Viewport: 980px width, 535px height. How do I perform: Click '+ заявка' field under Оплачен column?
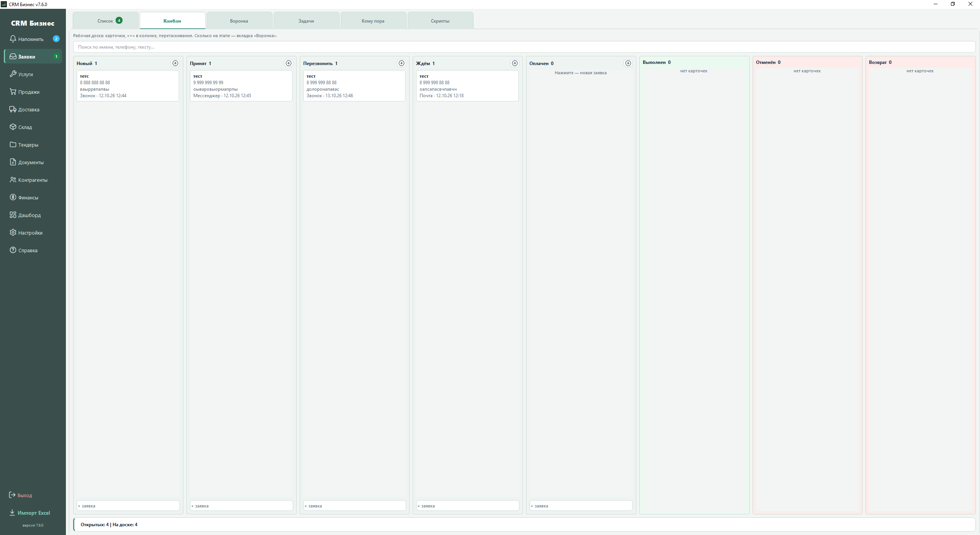[x=581, y=506]
